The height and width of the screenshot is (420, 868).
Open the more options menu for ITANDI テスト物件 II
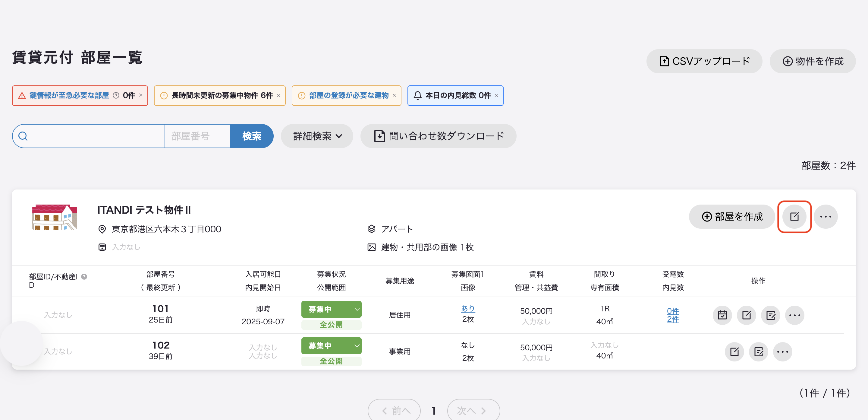(x=826, y=217)
